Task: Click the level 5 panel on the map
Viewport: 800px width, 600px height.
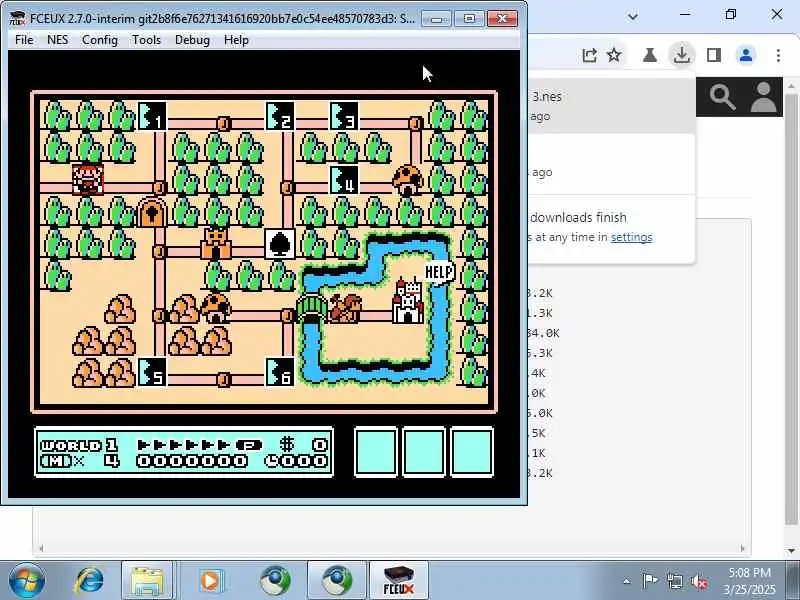Action: [152, 372]
